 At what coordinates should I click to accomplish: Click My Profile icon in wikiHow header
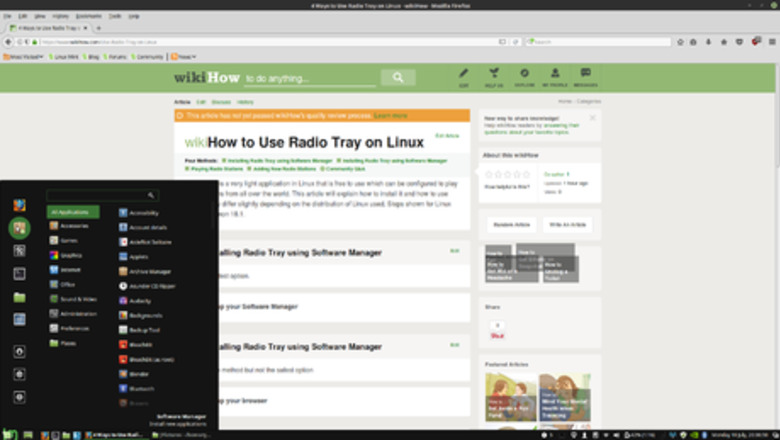(555, 78)
